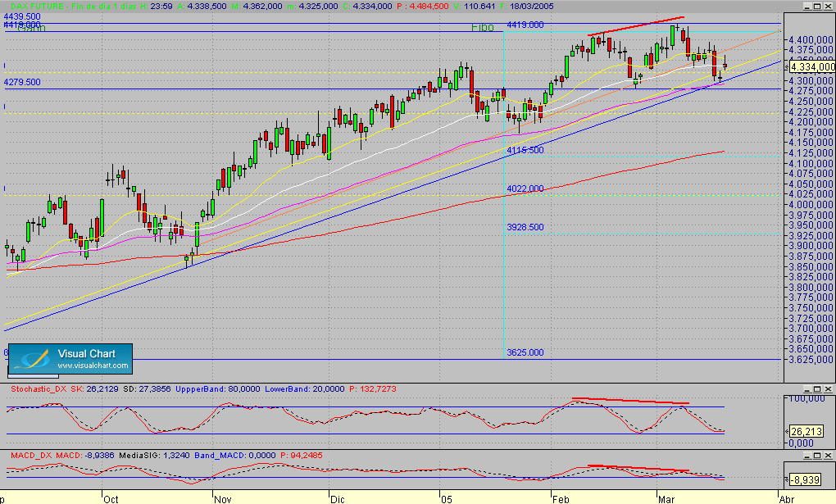Viewport: 836px width, 504px height.
Task: Click the 'Dic' month marker on time axis
Action: pos(338,499)
